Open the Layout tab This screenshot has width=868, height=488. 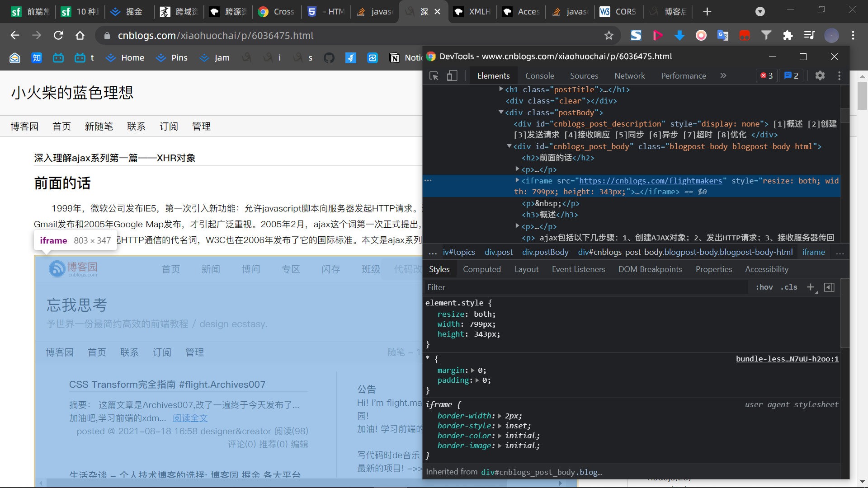pos(526,269)
